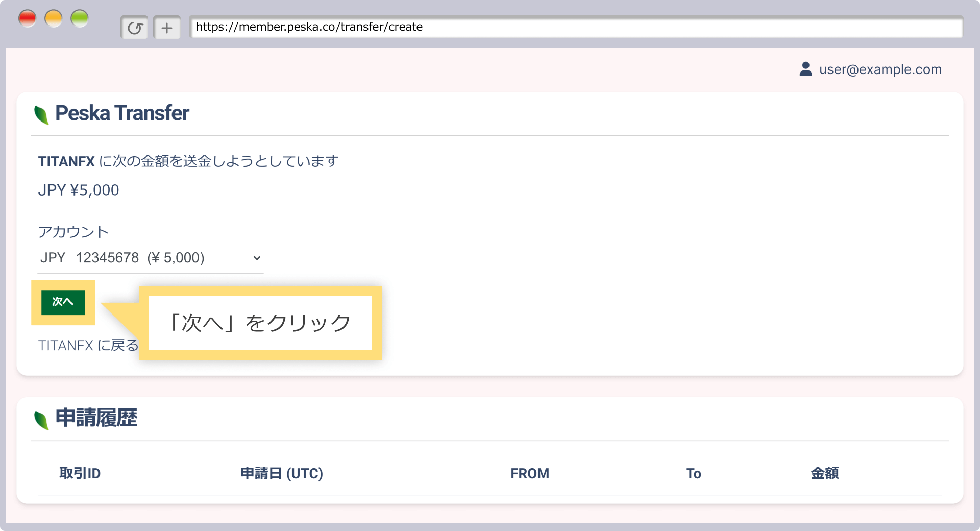The width and height of the screenshot is (980, 531).
Task: Click the browser reload icon
Action: point(134,28)
